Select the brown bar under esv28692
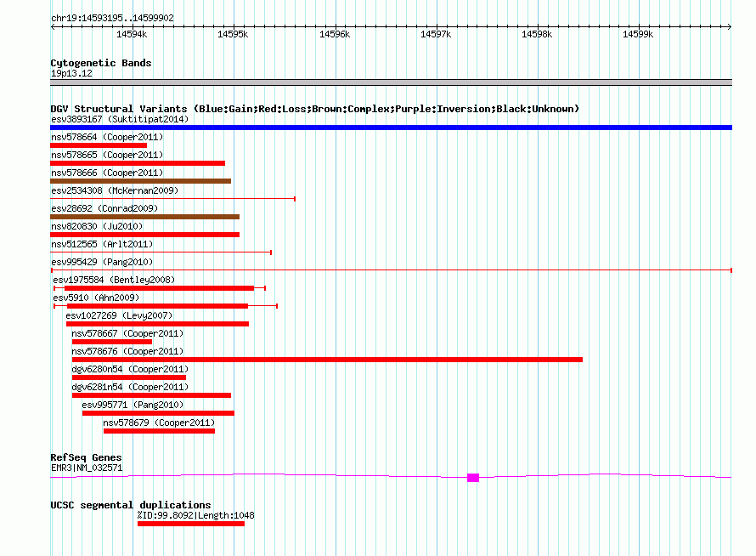Screen dimensions: 756x556 click(144, 217)
